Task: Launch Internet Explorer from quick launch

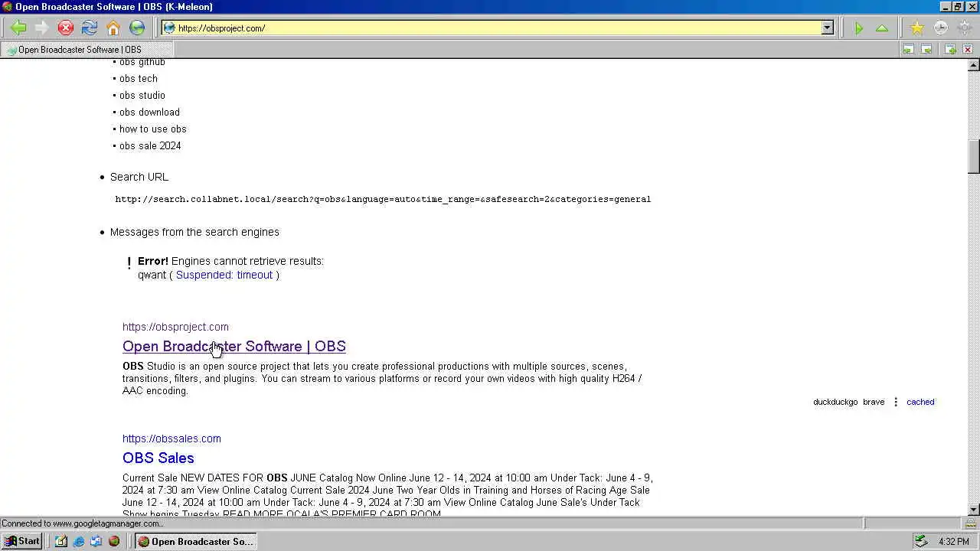Action: (79, 541)
